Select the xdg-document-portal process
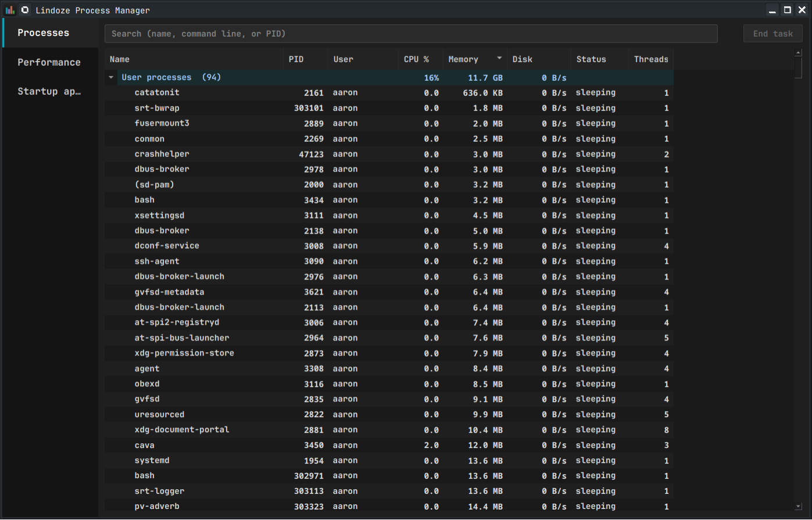The image size is (812, 520). tap(389, 430)
